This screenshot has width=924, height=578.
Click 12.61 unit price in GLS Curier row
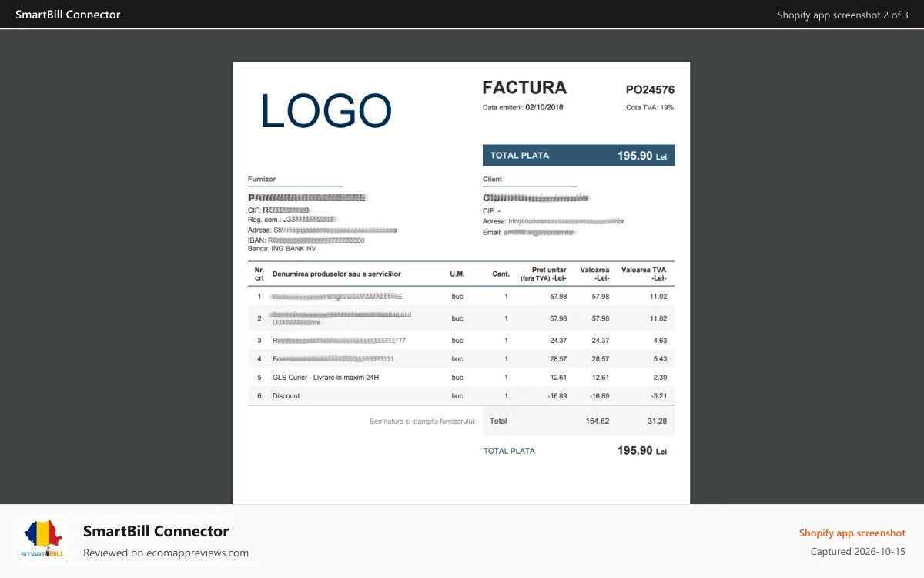click(x=559, y=377)
